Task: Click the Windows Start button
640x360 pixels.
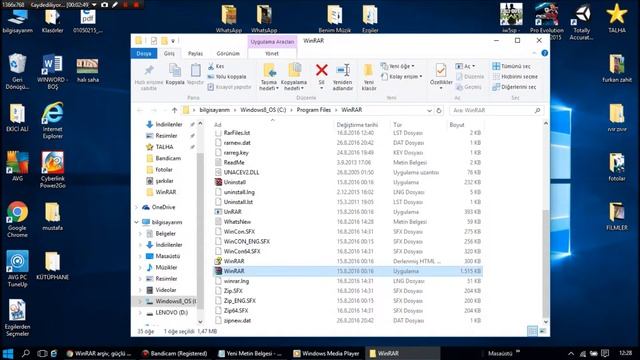Action: tap(8, 353)
